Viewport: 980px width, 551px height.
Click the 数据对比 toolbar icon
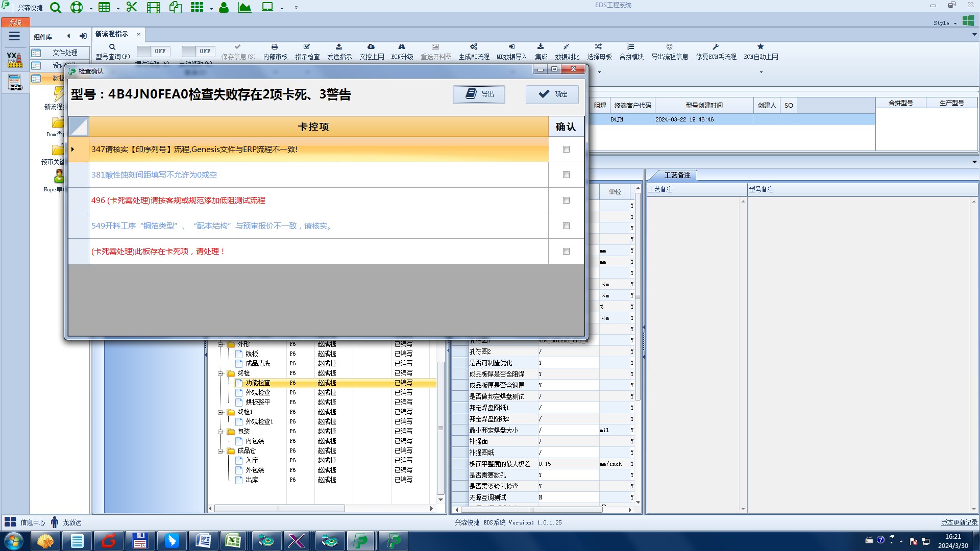567,47
